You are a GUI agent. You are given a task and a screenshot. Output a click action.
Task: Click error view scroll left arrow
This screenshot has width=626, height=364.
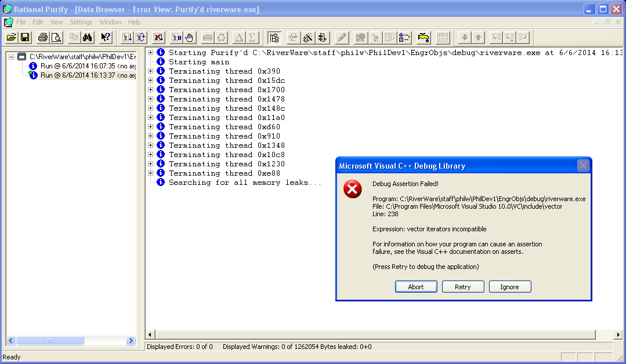point(150,334)
